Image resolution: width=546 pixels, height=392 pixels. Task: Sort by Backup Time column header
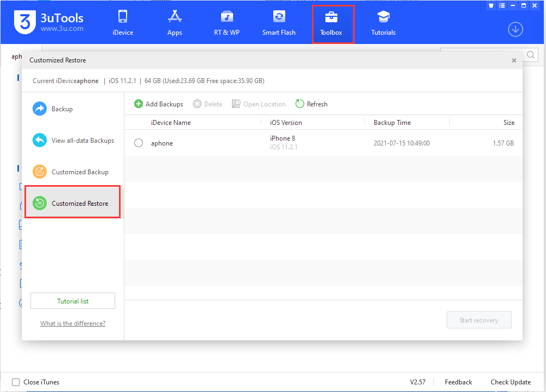pos(392,123)
